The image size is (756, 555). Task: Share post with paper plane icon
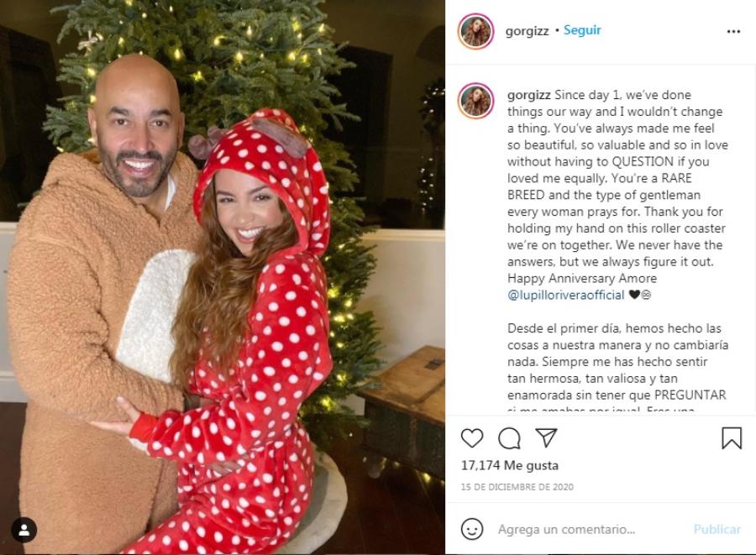pyautogui.click(x=546, y=437)
